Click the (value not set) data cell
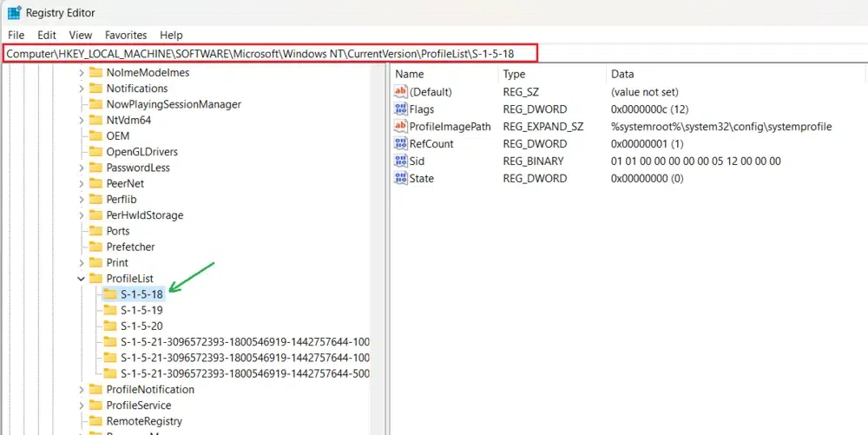This screenshot has width=868, height=435. tap(644, 92)
